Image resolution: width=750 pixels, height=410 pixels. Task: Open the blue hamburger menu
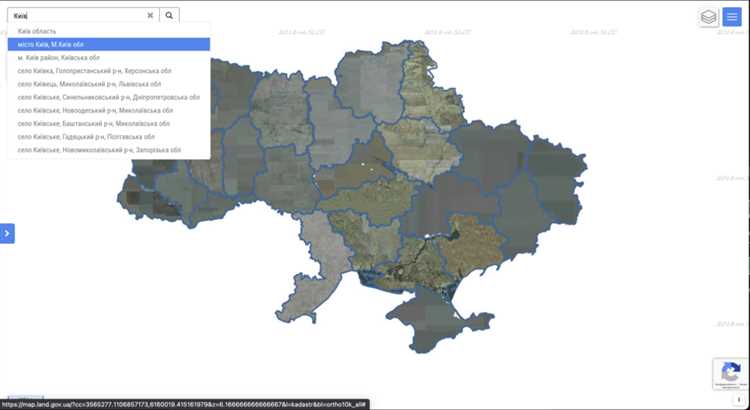tap(732, 17)
